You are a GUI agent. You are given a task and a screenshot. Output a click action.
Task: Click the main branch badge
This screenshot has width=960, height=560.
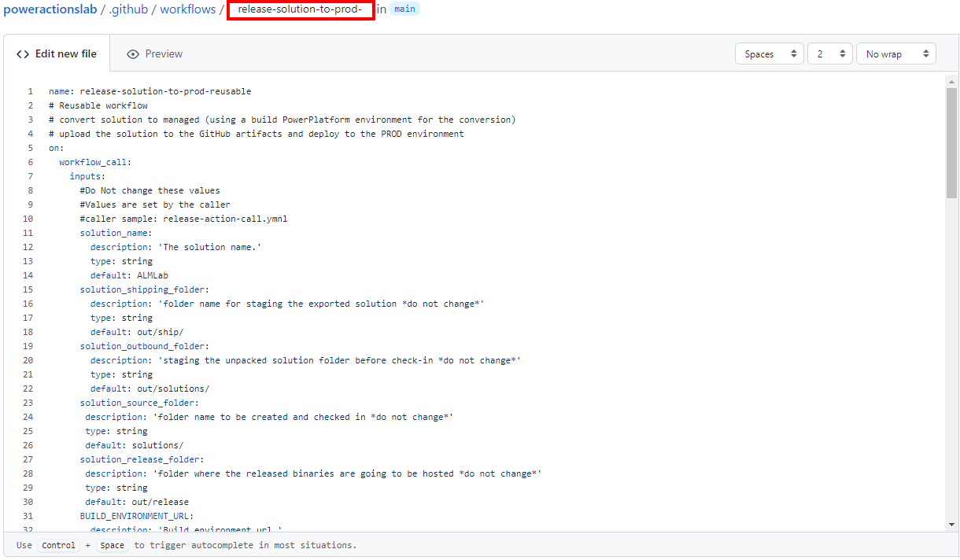click(404, 9)
